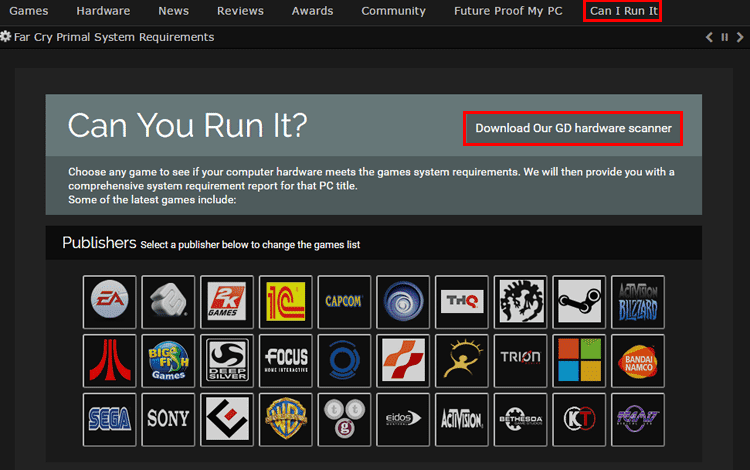Select the Ubisoft swirl logo
Viewport: 750px width, 470px height.
point(403,302)
